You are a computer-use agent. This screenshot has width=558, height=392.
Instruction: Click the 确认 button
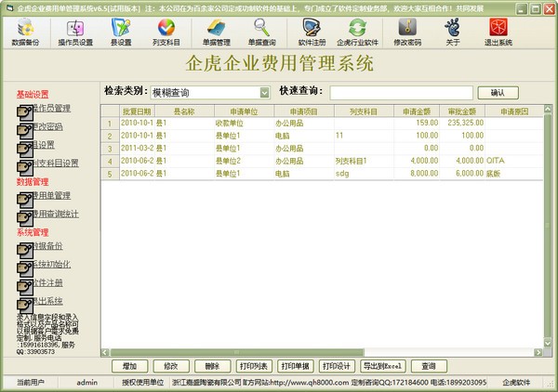click(498, 93)
